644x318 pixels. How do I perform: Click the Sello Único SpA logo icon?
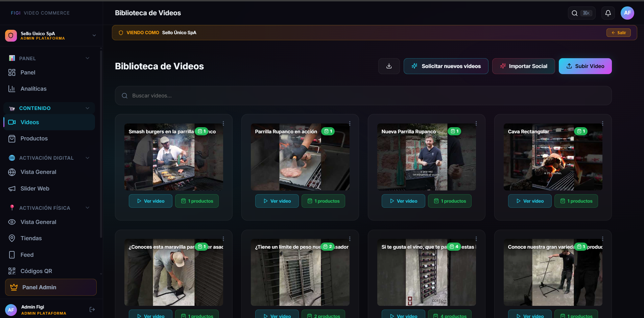11,36
